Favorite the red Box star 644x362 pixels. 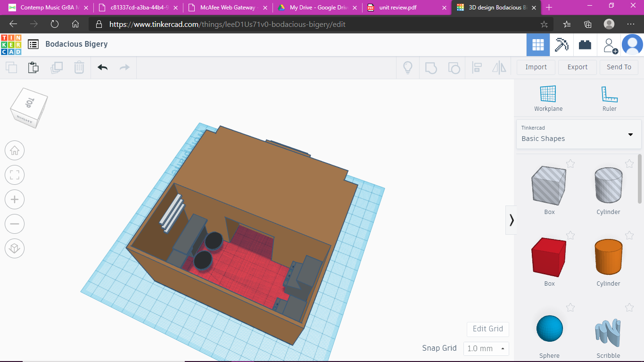click(570, 235)
